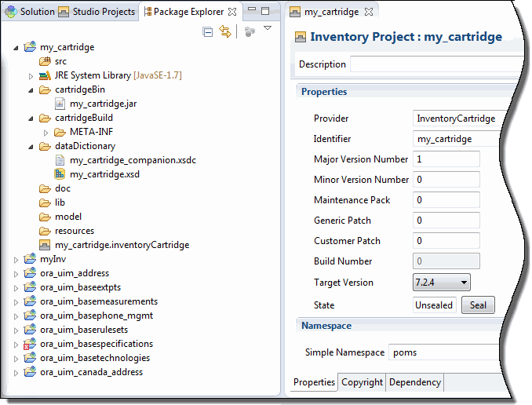
Task: Open the Copyright tab
Action: [362, 382]
